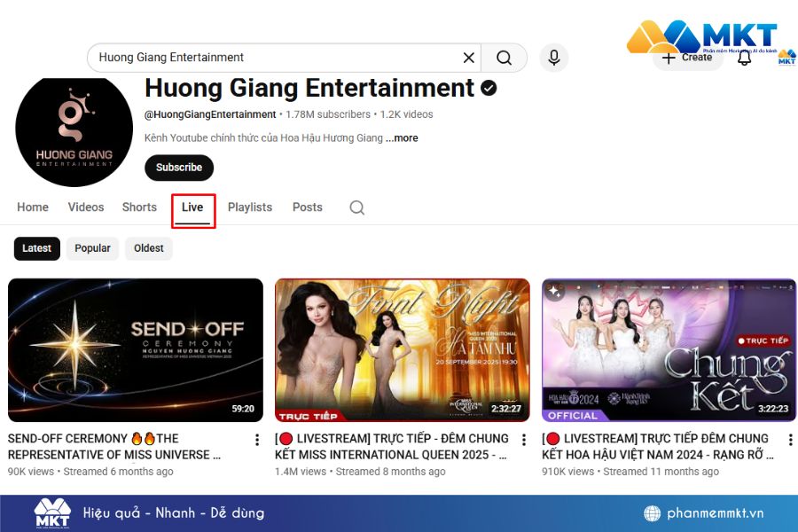Image resolution: width=798 pixels, height=532 pixels.
Task: Open the Create menu button
Action: point(687,58)
